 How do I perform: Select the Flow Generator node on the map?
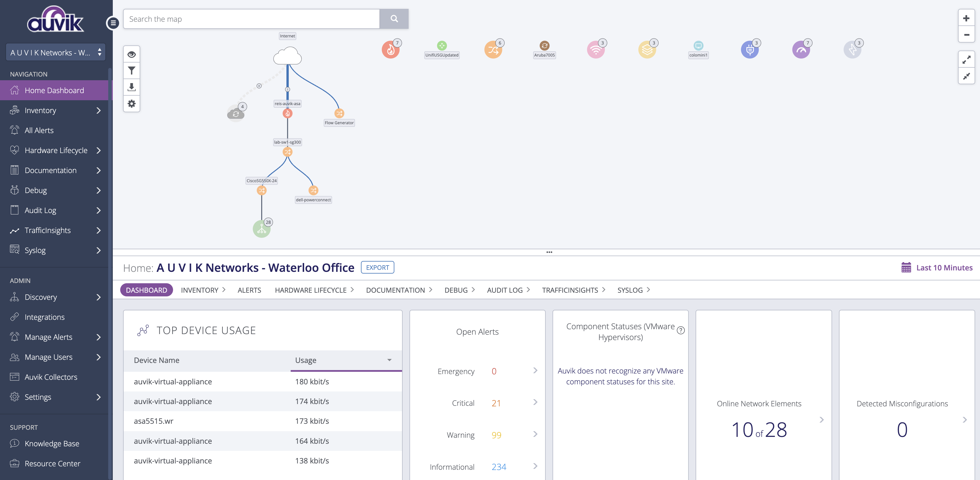click(339, 113)
